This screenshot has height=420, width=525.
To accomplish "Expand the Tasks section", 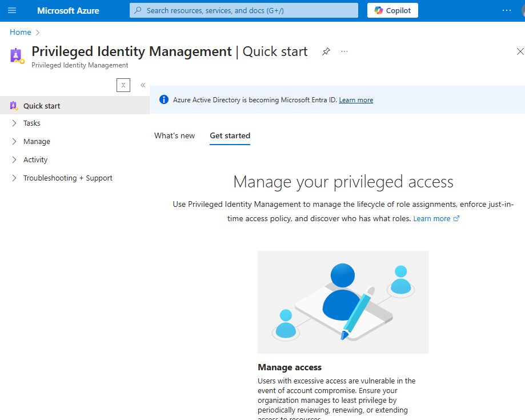I will [x=31, y=123].
